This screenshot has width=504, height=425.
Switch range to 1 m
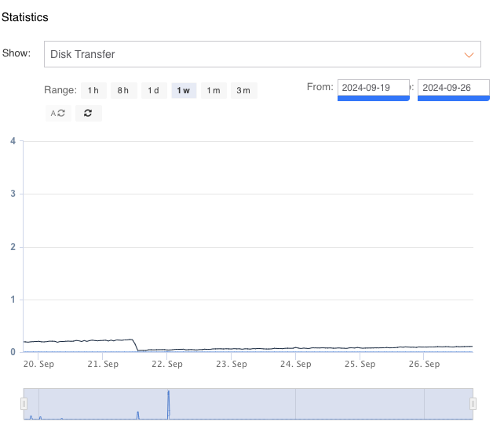point(214,90)
